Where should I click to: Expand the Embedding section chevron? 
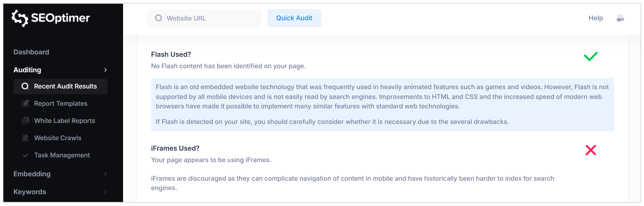pos(106,174)
